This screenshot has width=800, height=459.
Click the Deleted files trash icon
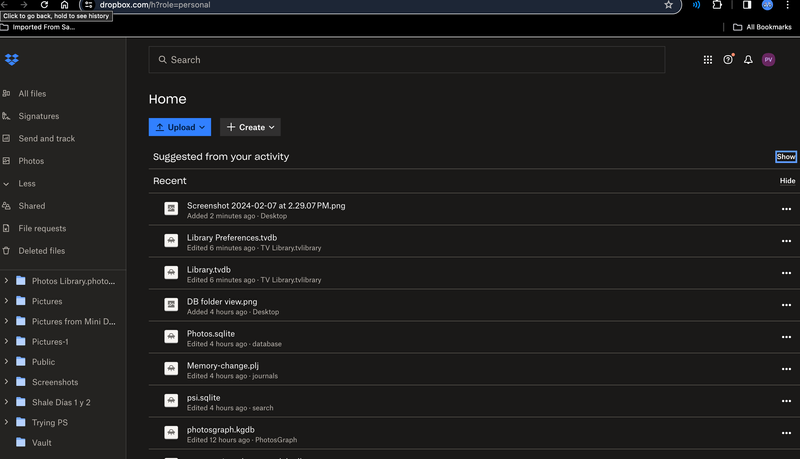[6, 250]
